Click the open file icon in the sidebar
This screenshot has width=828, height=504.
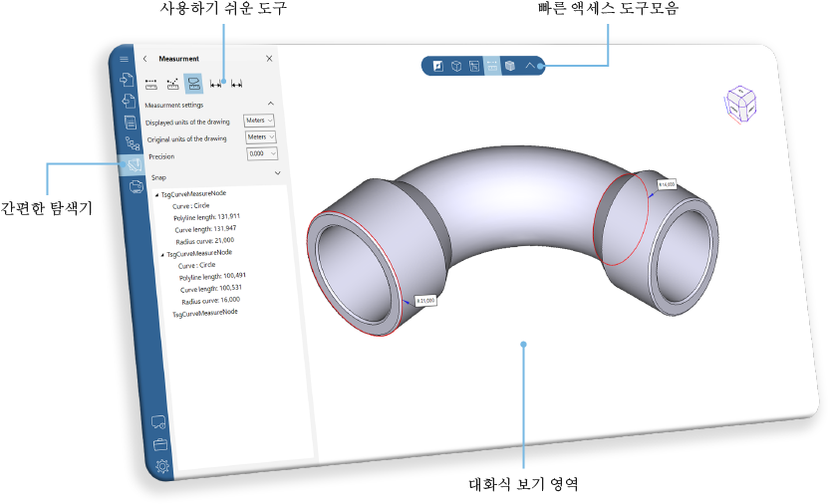[x=127, y=79]
